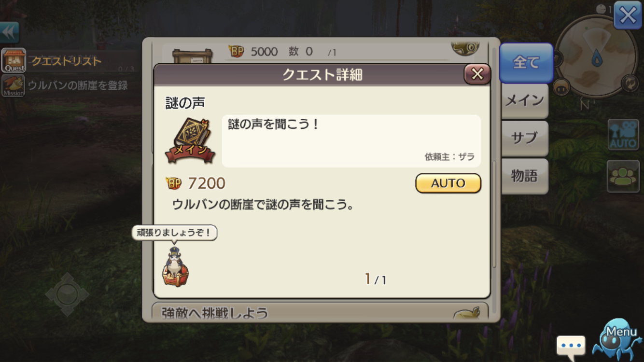
Task: Open the party members icon
Action: point(623,176)
